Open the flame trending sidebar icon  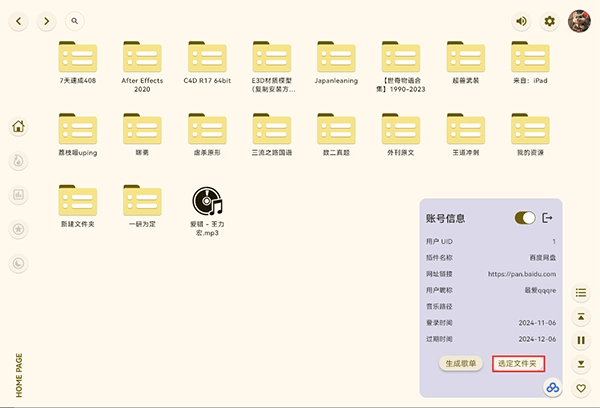pos(19,161)
